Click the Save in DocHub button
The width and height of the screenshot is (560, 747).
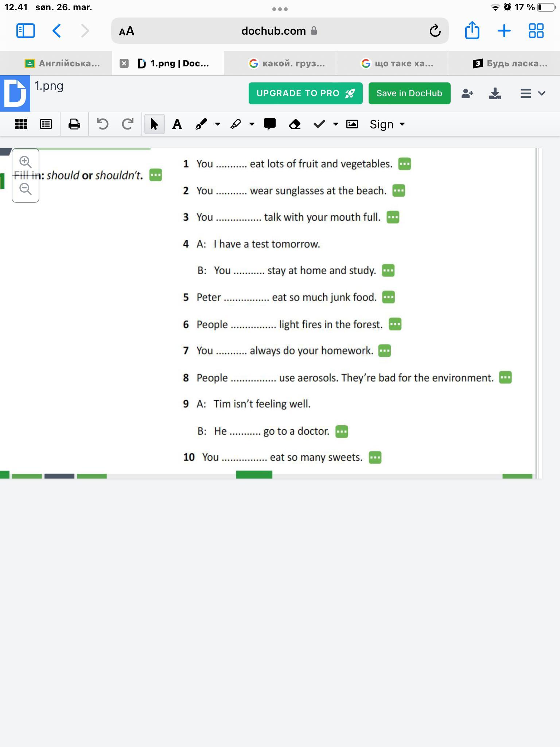409,93
